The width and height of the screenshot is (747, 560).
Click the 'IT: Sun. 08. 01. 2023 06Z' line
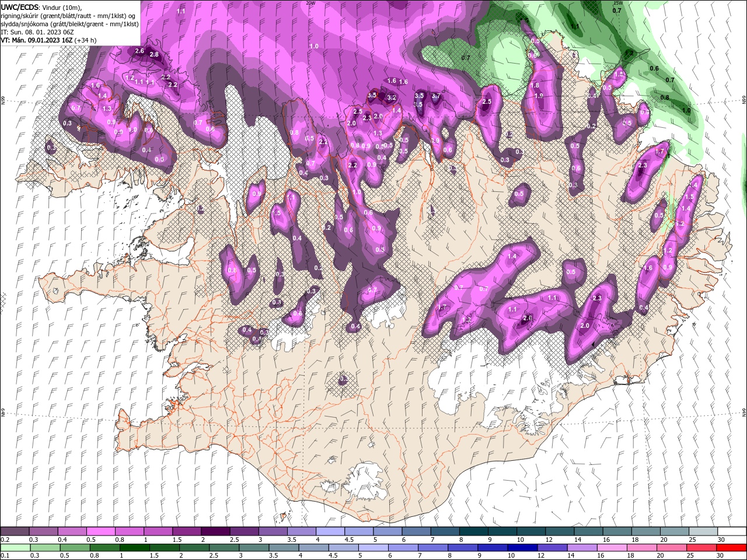(36, 32)
